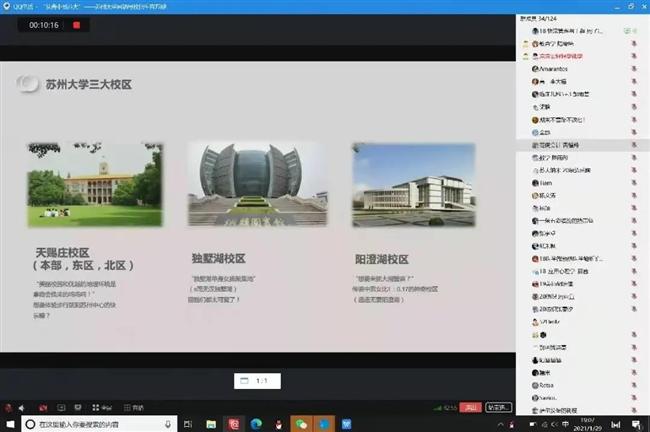Click the 1:1 zoom ratio button

[x=257, y=381]
